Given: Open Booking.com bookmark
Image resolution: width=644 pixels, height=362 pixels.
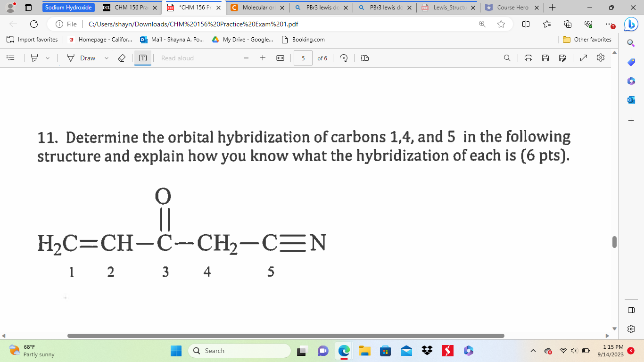Looking at the screenshot, I should click(303, 40).
